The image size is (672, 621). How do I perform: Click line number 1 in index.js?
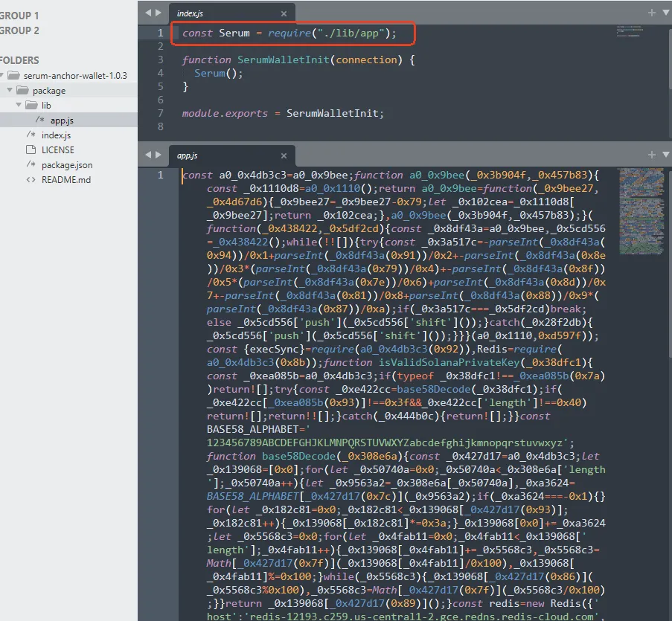160,33
